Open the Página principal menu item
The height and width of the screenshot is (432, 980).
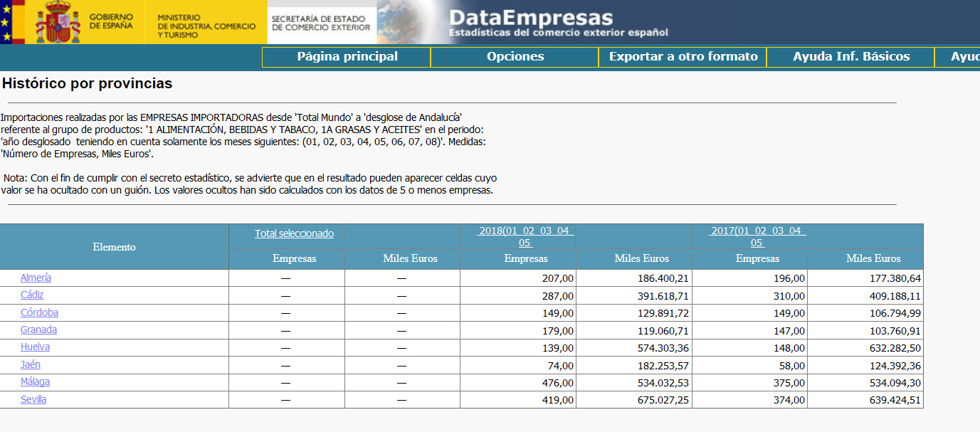[x=347, y=57]
